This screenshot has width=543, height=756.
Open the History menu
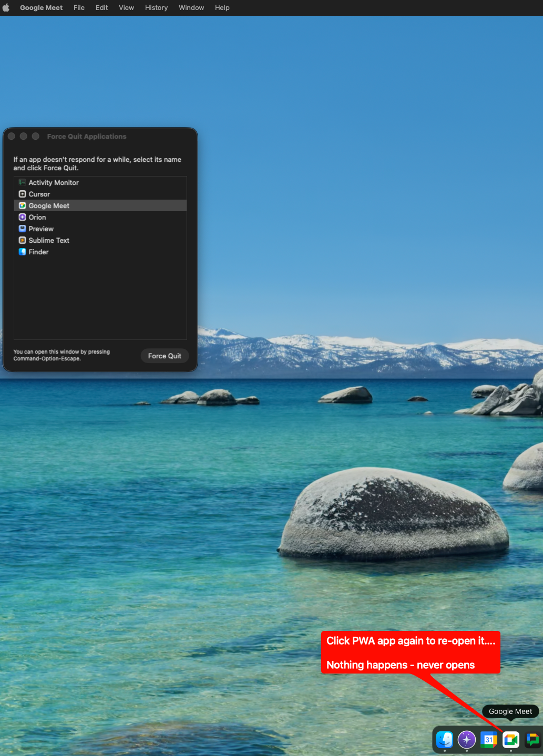(x=156, y=8)
